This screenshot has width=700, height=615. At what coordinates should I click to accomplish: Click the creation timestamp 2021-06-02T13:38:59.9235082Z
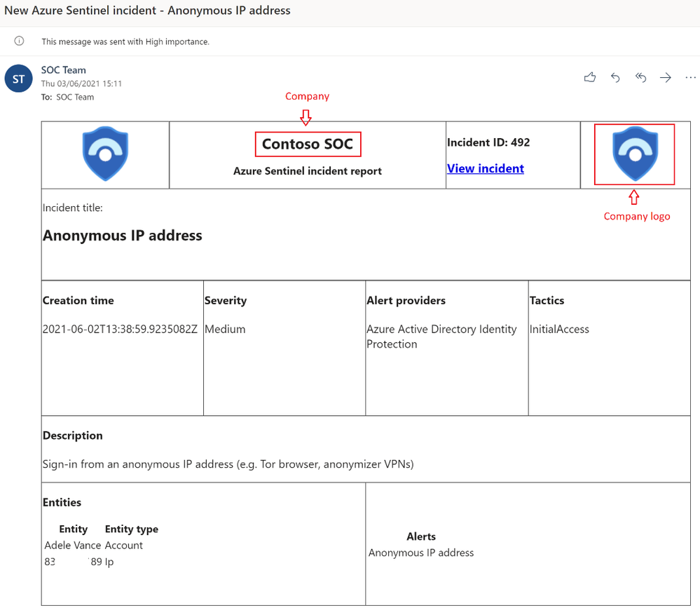tap(120, 329)
